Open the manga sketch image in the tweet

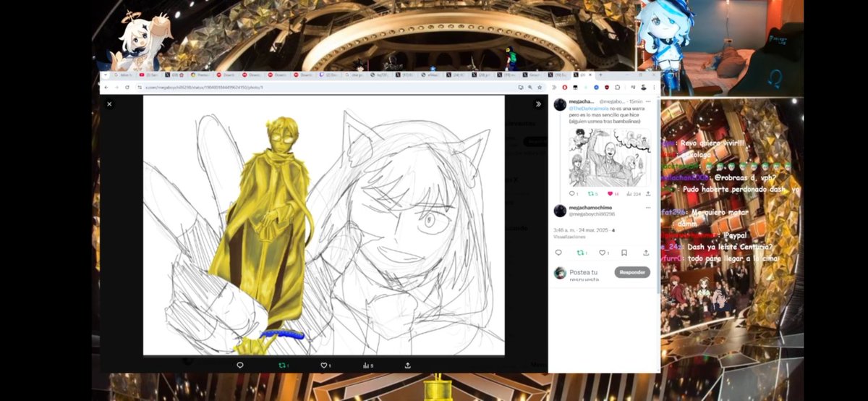610,158
